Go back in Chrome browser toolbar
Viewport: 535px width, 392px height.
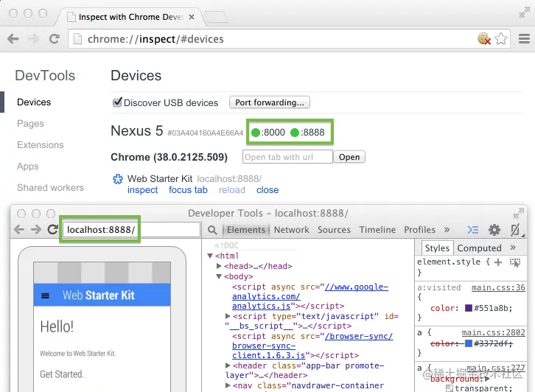pyautogui.click(x=13, y=39)
